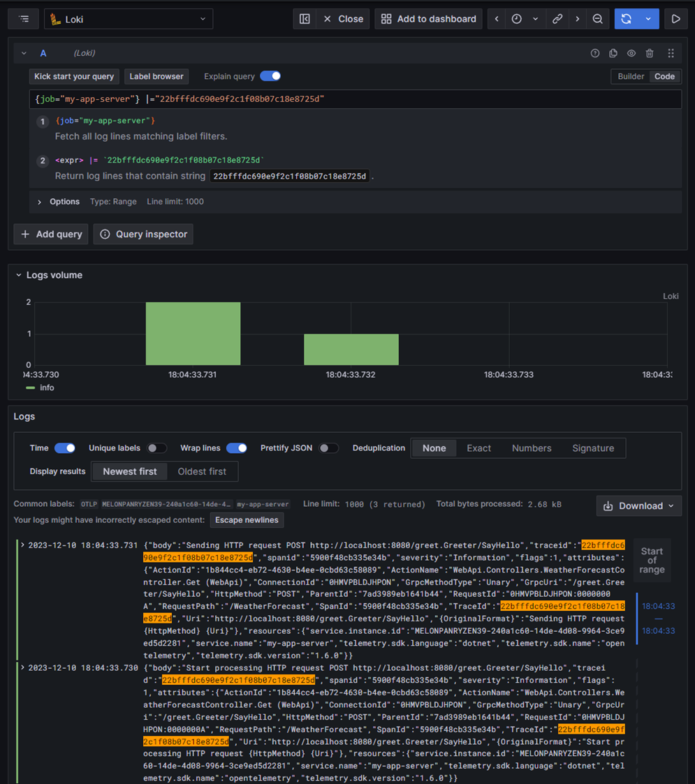695x784 pixels.
Task: Select None deduplication
Action: (x=434, y=448)
